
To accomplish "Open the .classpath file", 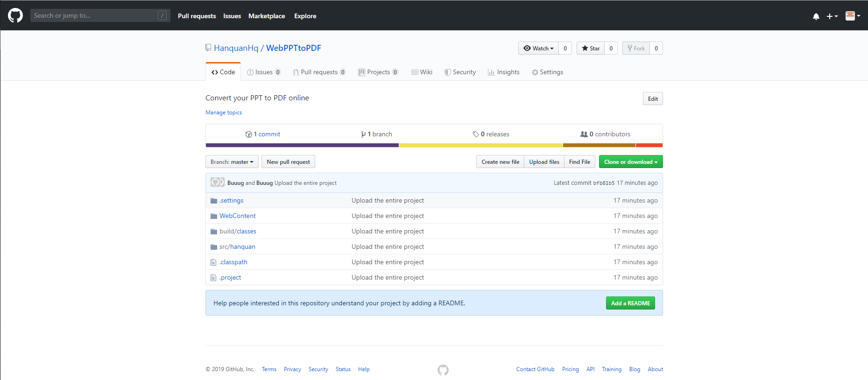I will tap(233, 262).
